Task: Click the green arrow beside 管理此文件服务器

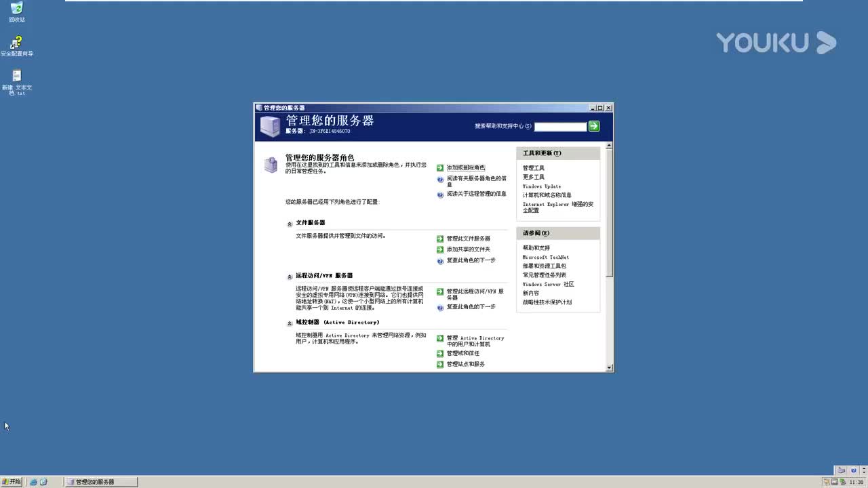Action: coord(439,238)
